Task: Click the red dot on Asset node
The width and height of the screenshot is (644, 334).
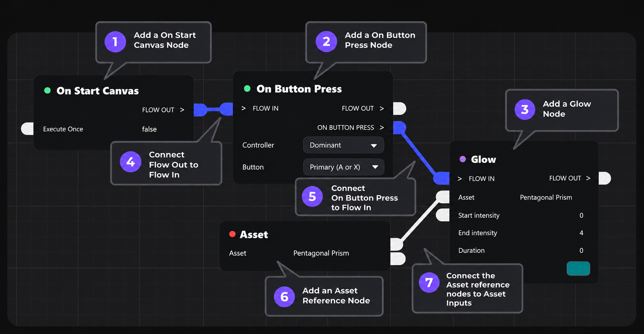Action: click(x=233, y=234)
